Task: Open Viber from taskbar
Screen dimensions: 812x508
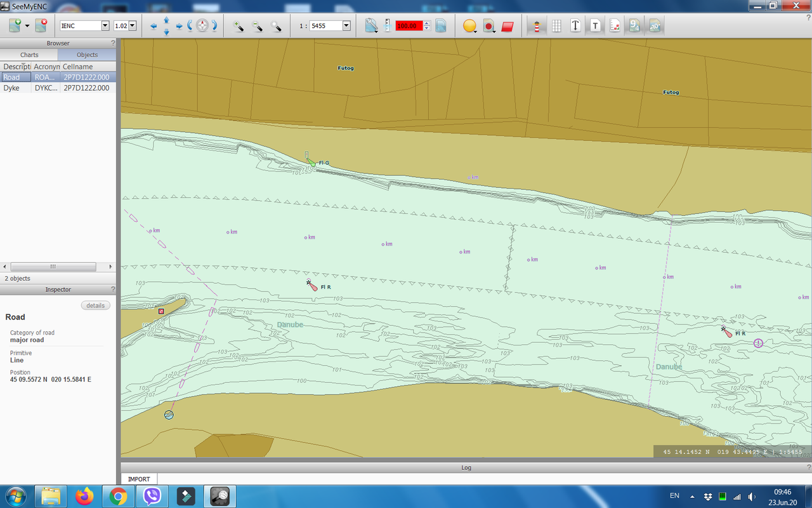Action: coord(152,496)
